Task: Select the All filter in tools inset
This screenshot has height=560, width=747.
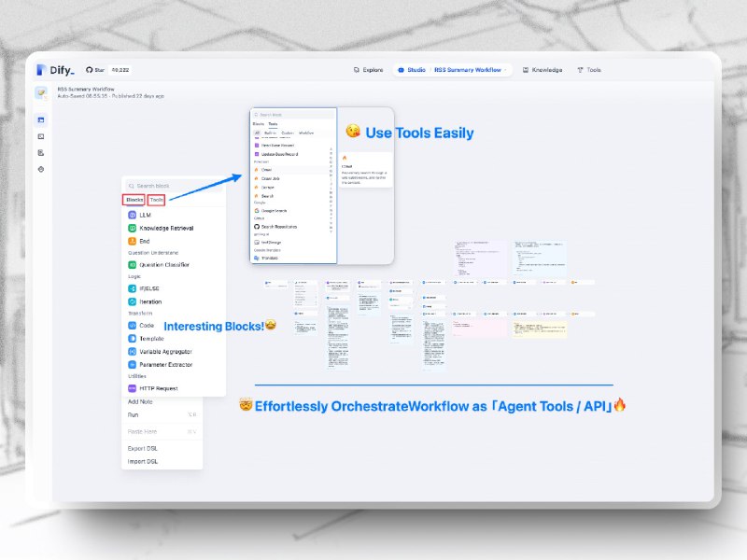Action: tap(258, 133)
